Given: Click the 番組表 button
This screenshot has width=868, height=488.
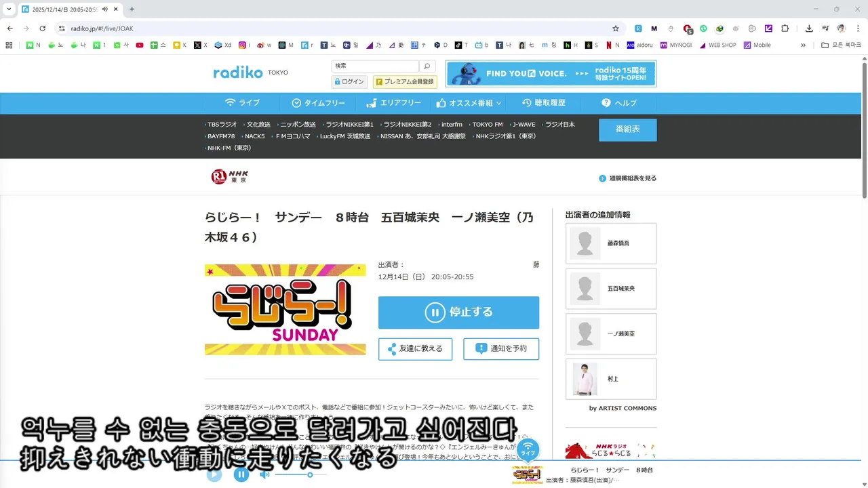Looking at the screenshot, I should click(x=627, y=129).
